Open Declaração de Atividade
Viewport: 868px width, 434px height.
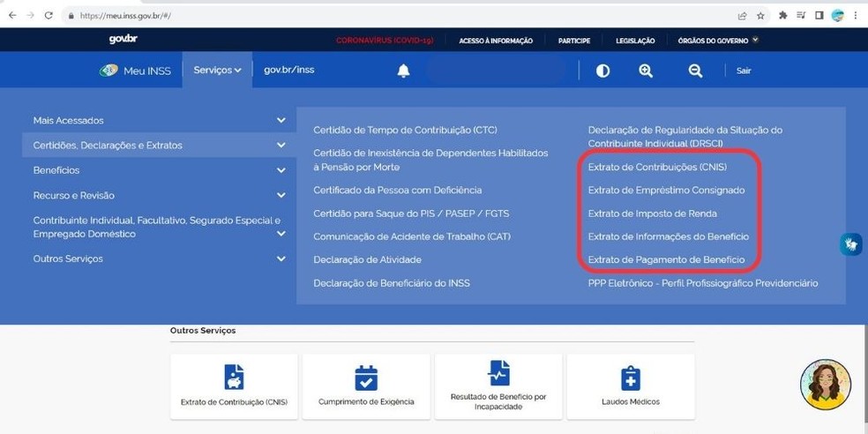367,259
